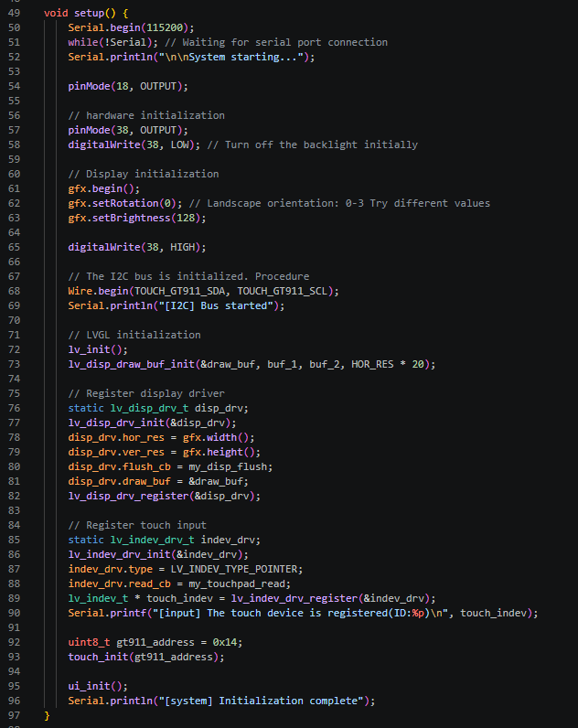Click '[system] Initialization complete' print line

click(221, 701)
